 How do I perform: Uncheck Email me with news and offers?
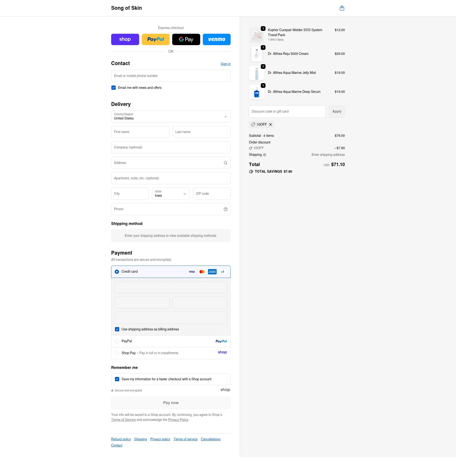113,88
